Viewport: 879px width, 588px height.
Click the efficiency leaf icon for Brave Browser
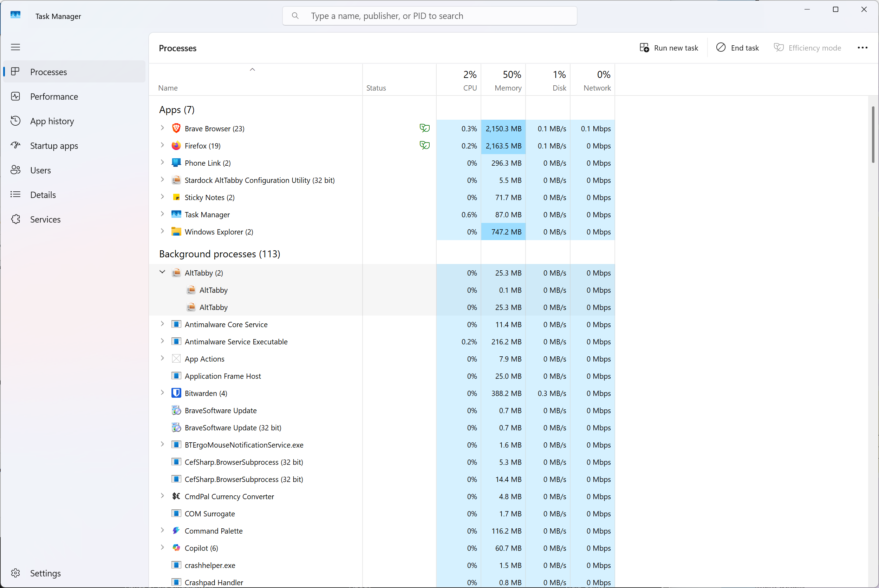(424, 128)
